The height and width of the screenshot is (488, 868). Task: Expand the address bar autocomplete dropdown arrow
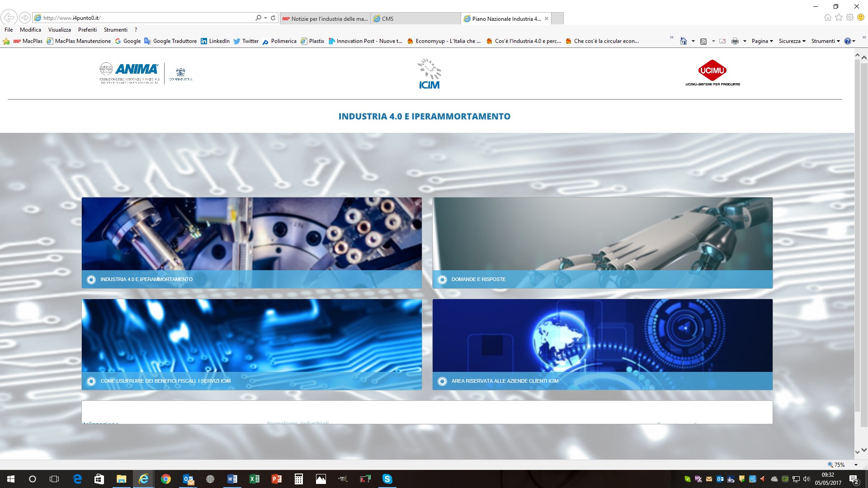pos(265,18)
